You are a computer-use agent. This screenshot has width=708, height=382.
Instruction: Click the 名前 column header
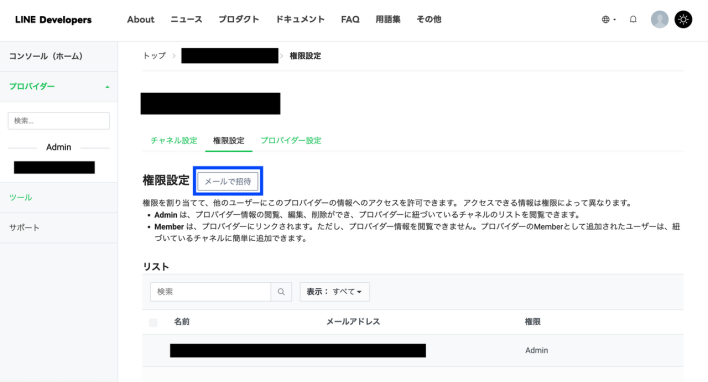[x=182, y=322]
